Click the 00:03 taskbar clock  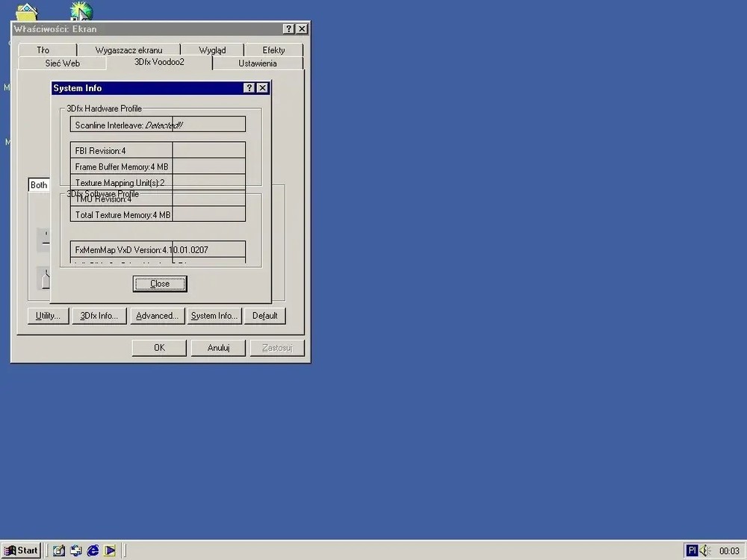(x=729, y=551)
